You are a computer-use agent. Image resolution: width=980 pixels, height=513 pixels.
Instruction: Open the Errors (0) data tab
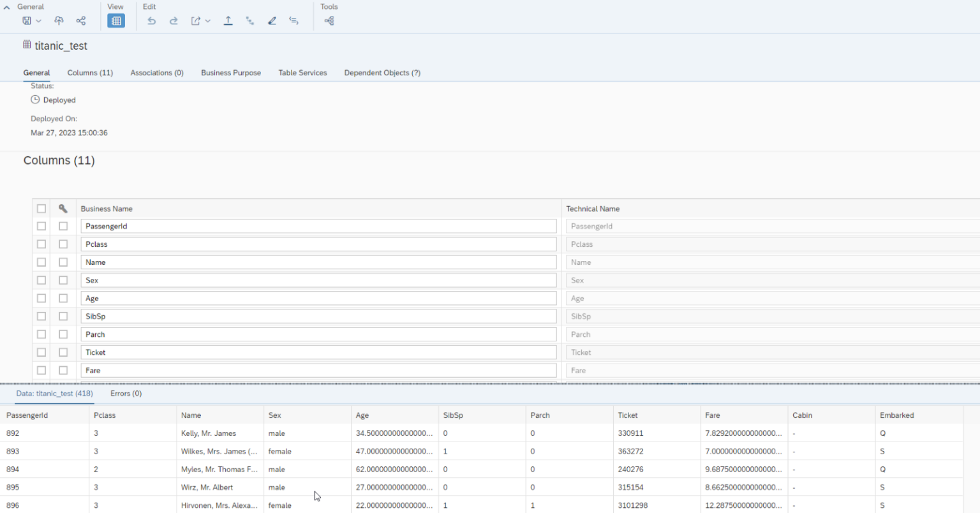[126, 394]
